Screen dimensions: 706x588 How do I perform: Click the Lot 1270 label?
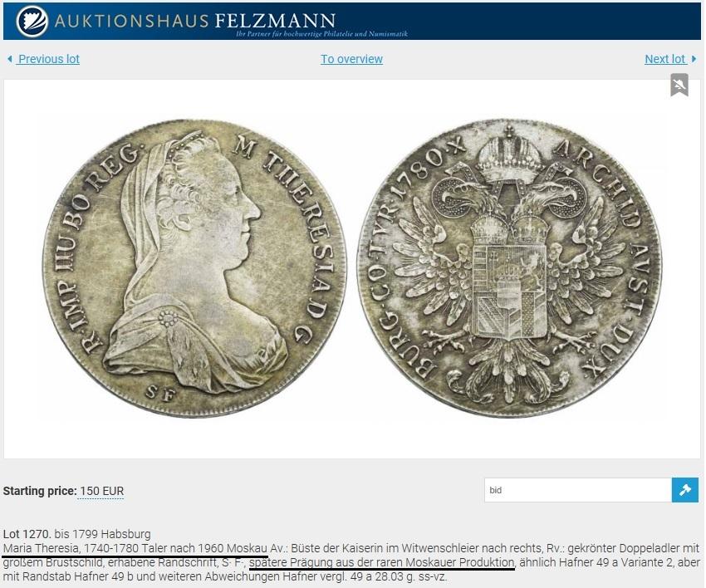point(27,534)
